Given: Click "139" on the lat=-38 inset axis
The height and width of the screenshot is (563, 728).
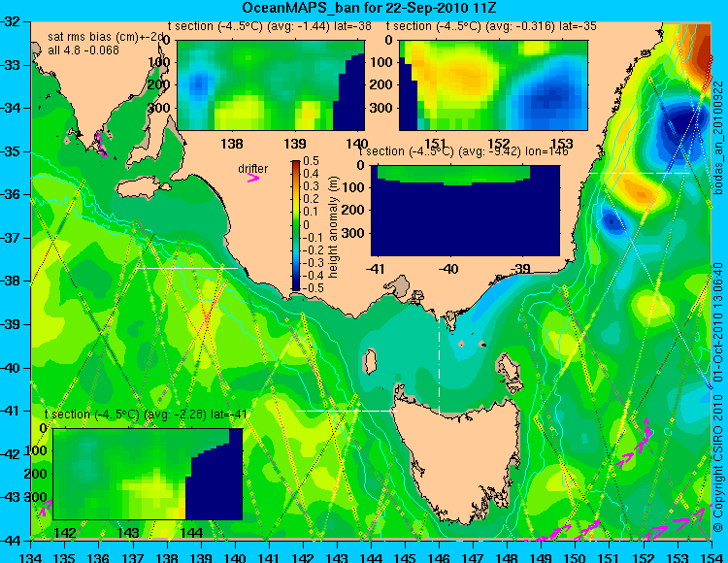Looking at the screenshot, I should click(x=295, y=144).
